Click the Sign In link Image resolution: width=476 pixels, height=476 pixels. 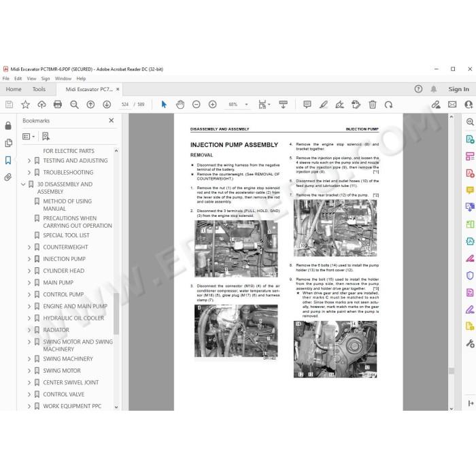coord(458,89)
